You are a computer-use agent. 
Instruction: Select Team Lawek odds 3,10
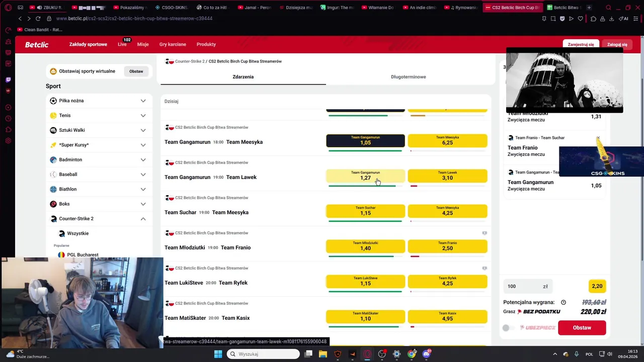tap(447, 175)
